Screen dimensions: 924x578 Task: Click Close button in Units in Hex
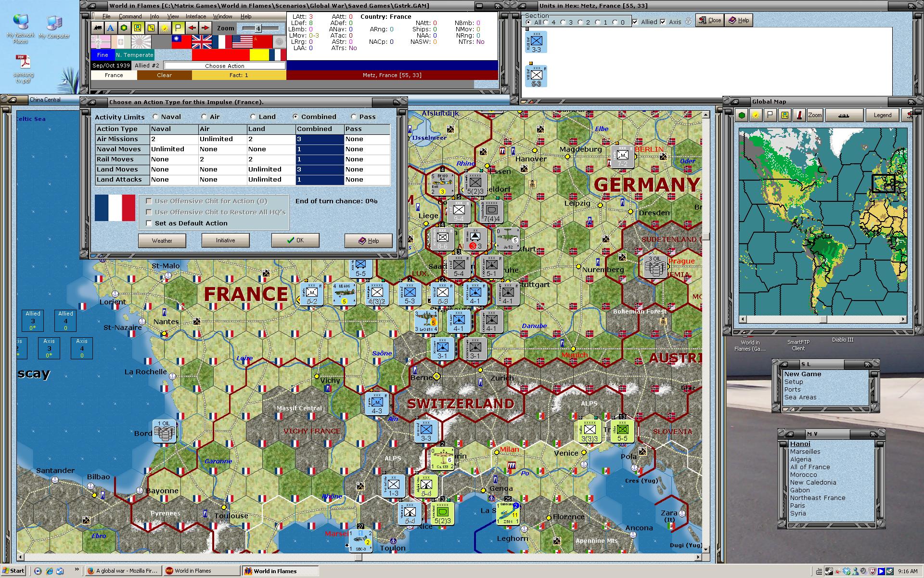pos(709,20)
